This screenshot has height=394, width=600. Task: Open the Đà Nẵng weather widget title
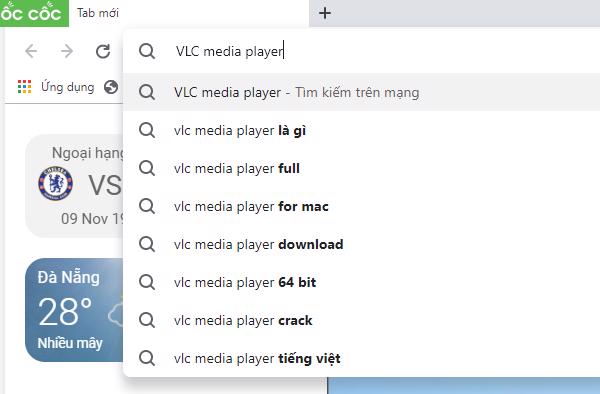tap(68, 278)
